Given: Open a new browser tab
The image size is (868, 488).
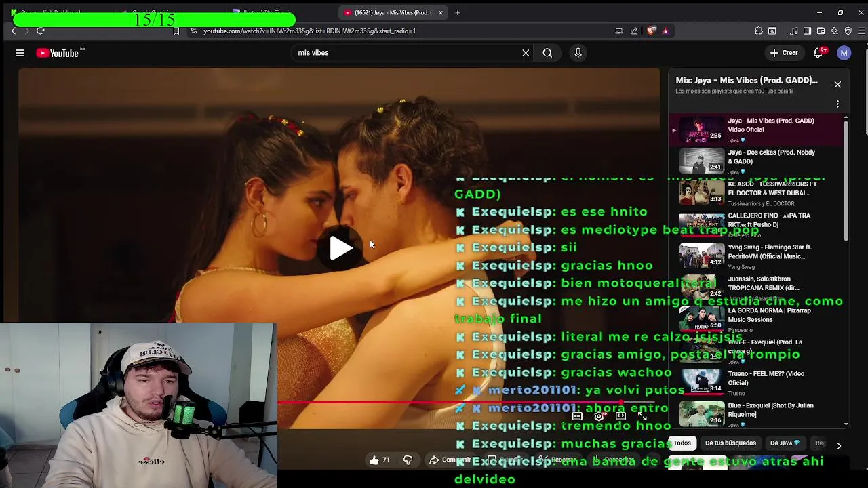Looking at the screenshot, I should point(457,12).
